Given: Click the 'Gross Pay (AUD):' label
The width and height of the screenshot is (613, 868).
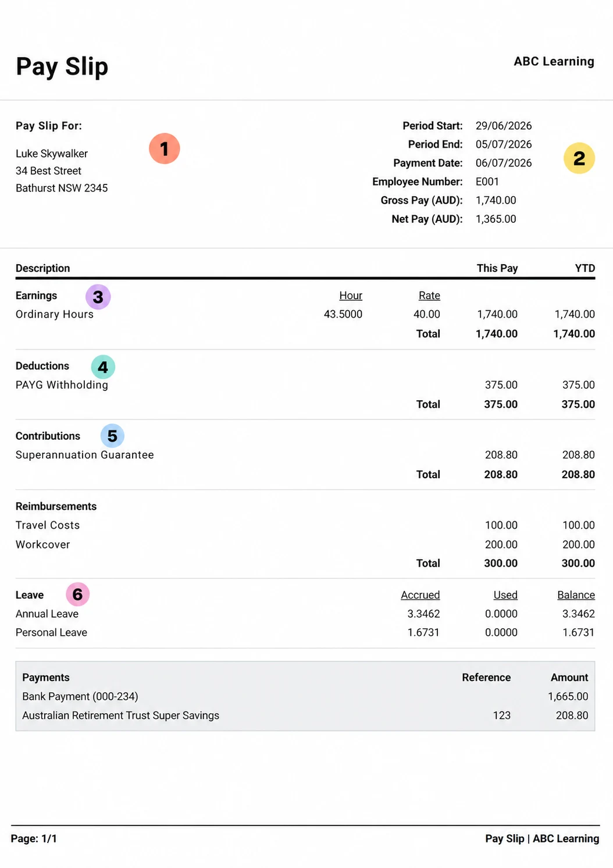Looking at the screenshot, I should click(422, 200).
